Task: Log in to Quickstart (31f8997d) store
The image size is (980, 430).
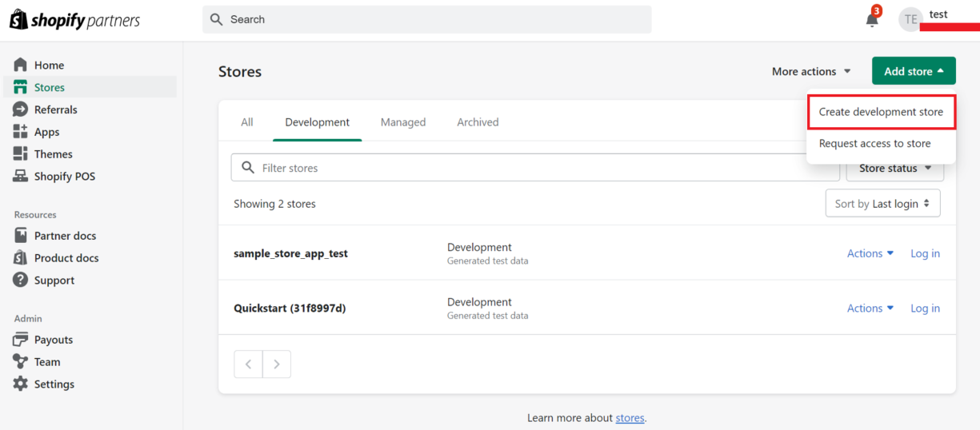Action: click(925, 309)
